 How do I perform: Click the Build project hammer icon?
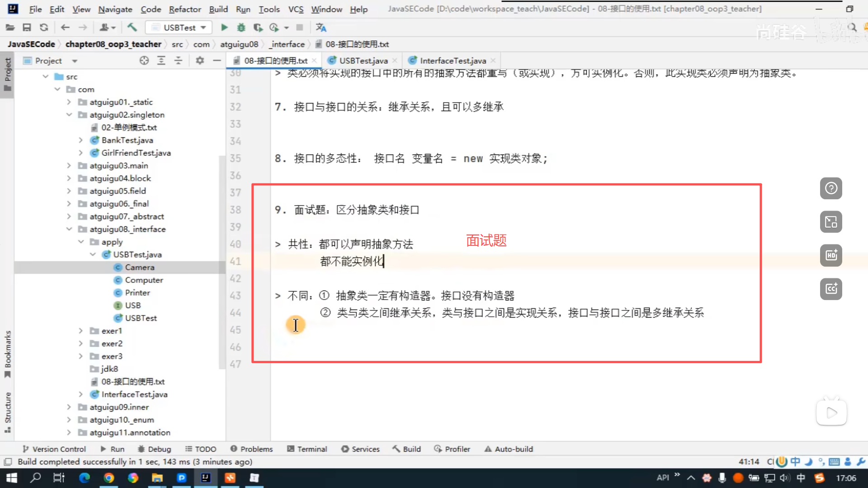132,28
